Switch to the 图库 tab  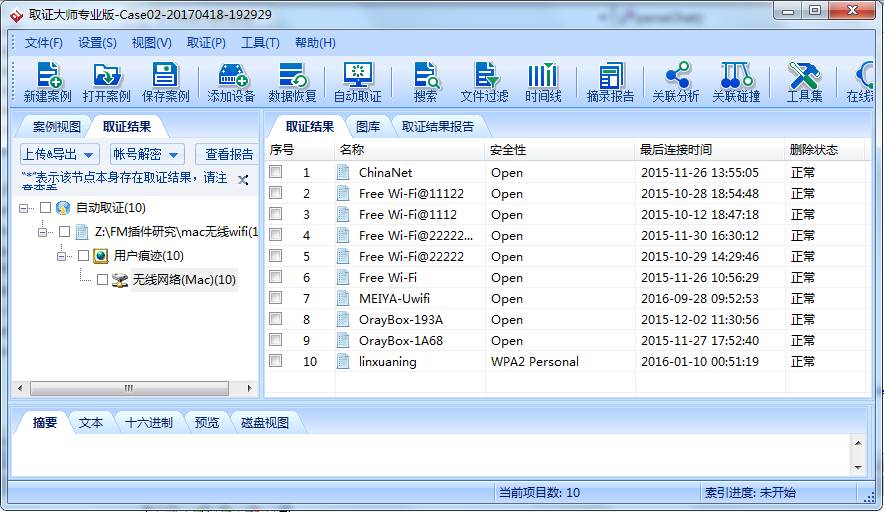tap(368, 126)
